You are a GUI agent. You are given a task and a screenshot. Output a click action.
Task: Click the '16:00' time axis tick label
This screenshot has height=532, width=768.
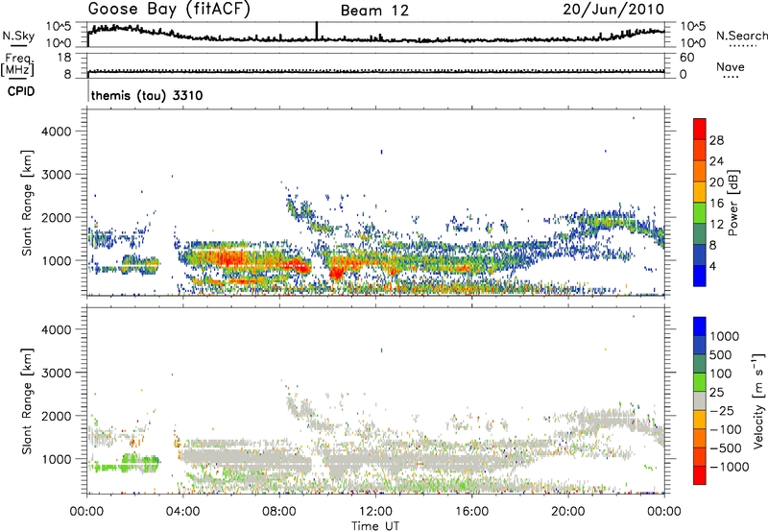pos(471,512)
